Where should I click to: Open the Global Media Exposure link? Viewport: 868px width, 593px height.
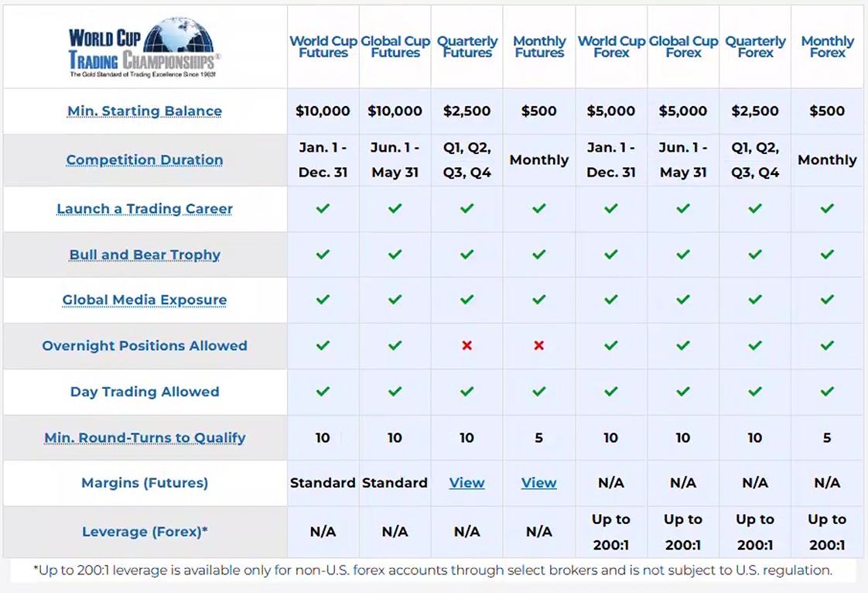pos(145,300)
